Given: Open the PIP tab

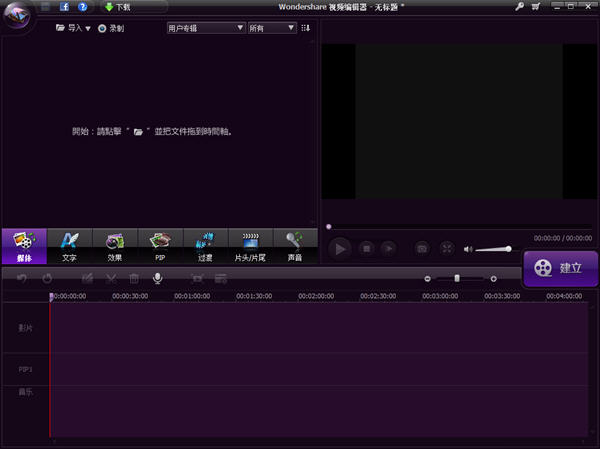Looking at the screenshot, I should click(160, 246).
